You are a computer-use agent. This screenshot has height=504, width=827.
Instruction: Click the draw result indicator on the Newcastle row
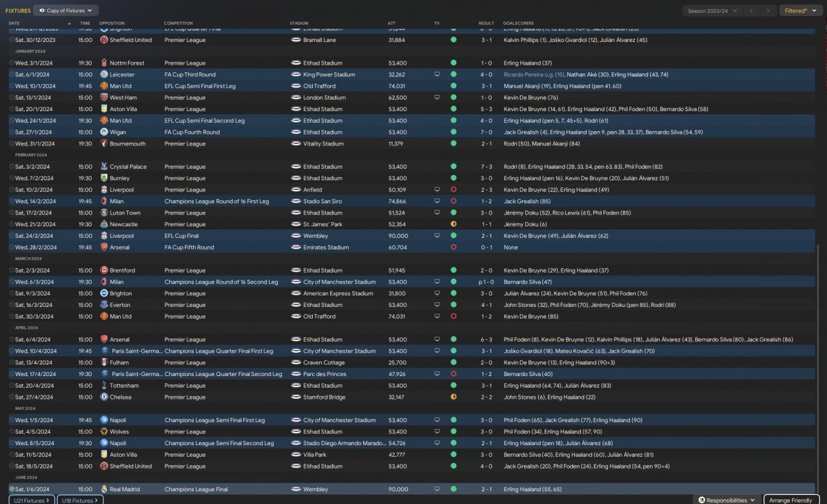pos(454,224)
